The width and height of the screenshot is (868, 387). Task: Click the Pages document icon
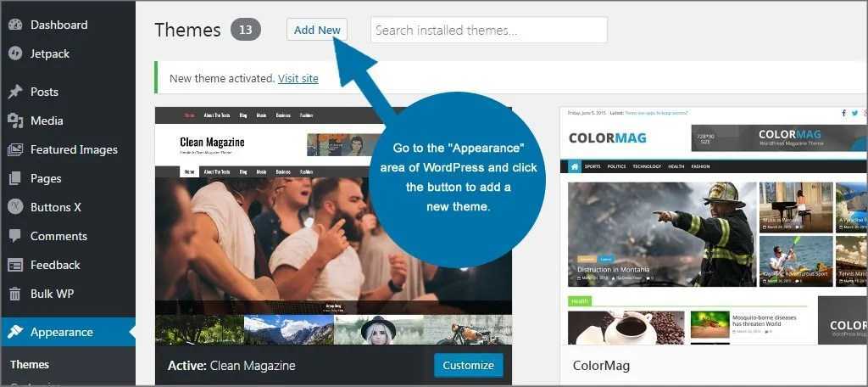pyautogui.click(x=15, y=178)
